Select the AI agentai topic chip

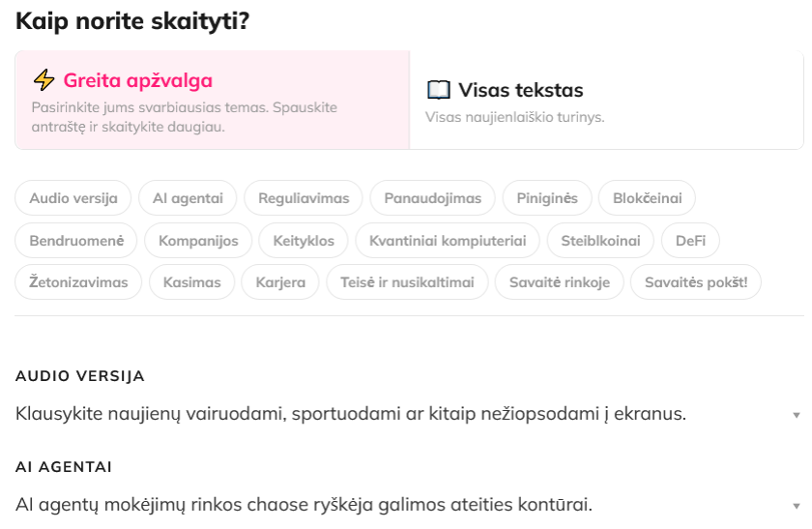click(188, 198)
